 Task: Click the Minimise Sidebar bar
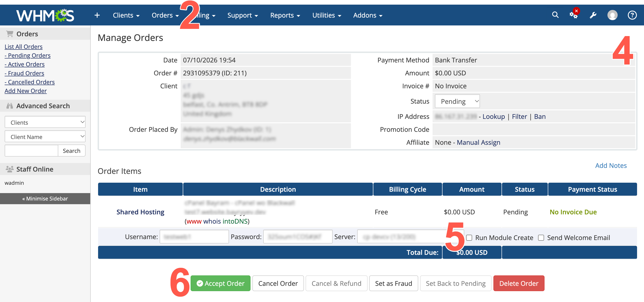click(45, 198)
